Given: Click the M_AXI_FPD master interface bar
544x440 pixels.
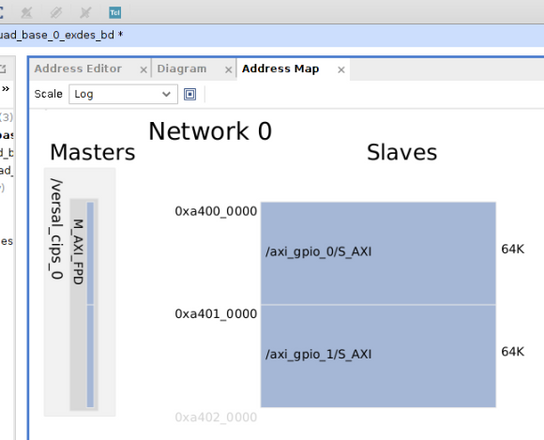Looking at the screenshot, I should pyautogui.click(x=84, y=305).
